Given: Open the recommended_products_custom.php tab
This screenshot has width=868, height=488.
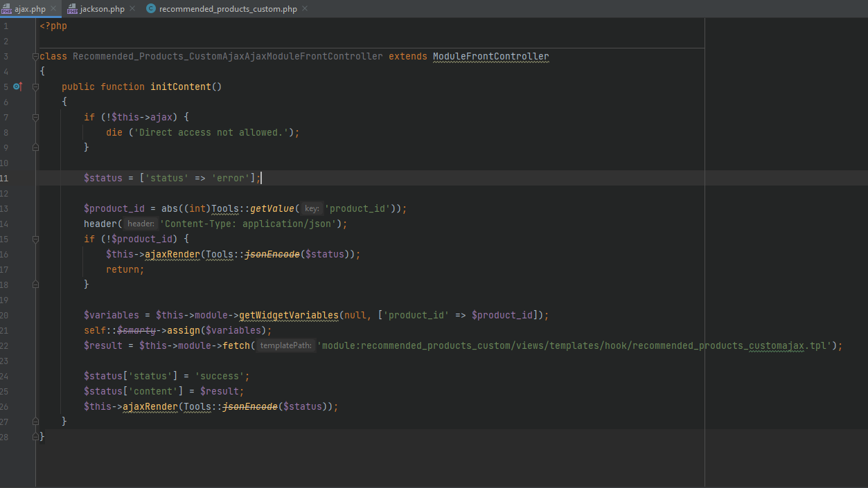Looking at the screenshot, I should (228, 9).
